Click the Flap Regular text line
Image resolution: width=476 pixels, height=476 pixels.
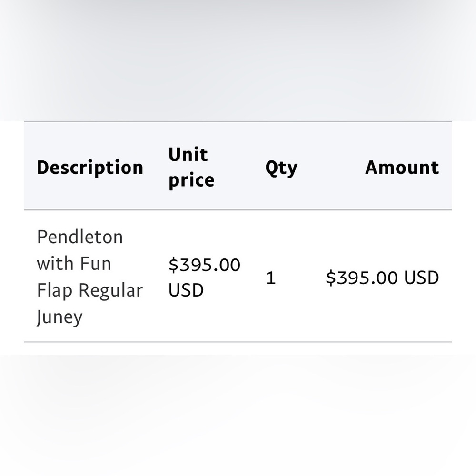tap(90, 290)
